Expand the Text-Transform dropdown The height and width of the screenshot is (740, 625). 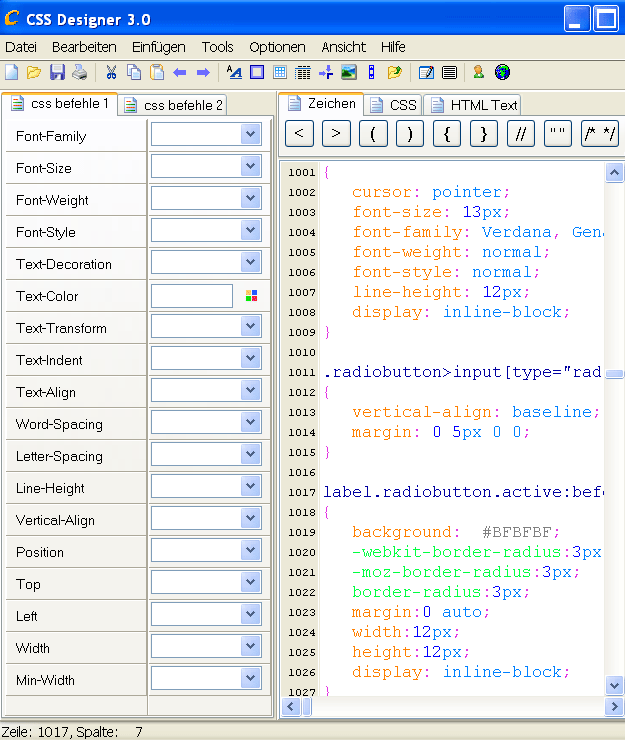coord(251,326)
